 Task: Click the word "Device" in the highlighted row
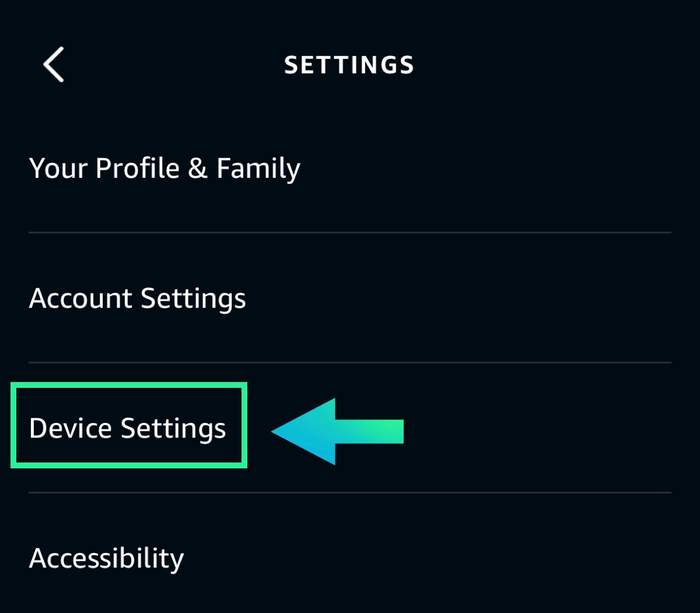click(x=70, y=429)
